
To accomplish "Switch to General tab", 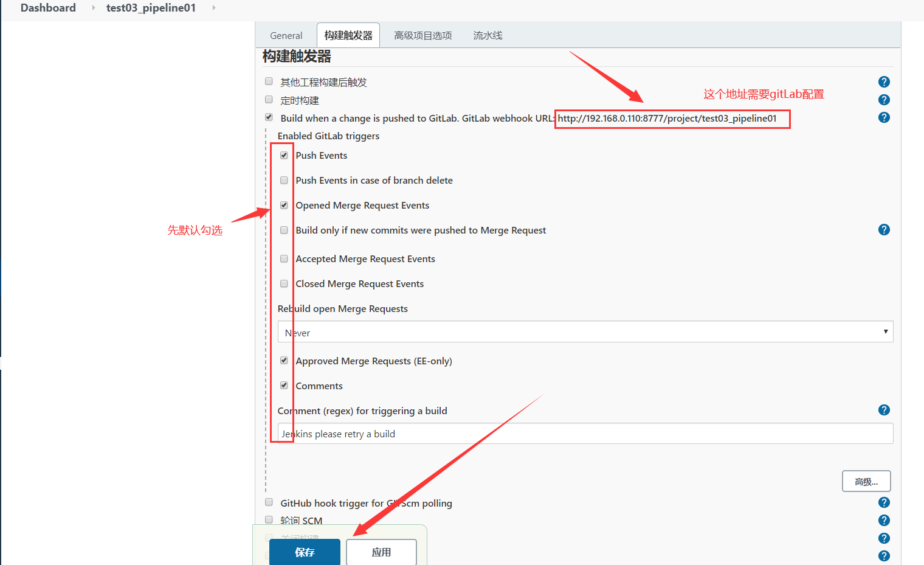I will (x=286, y=35).
